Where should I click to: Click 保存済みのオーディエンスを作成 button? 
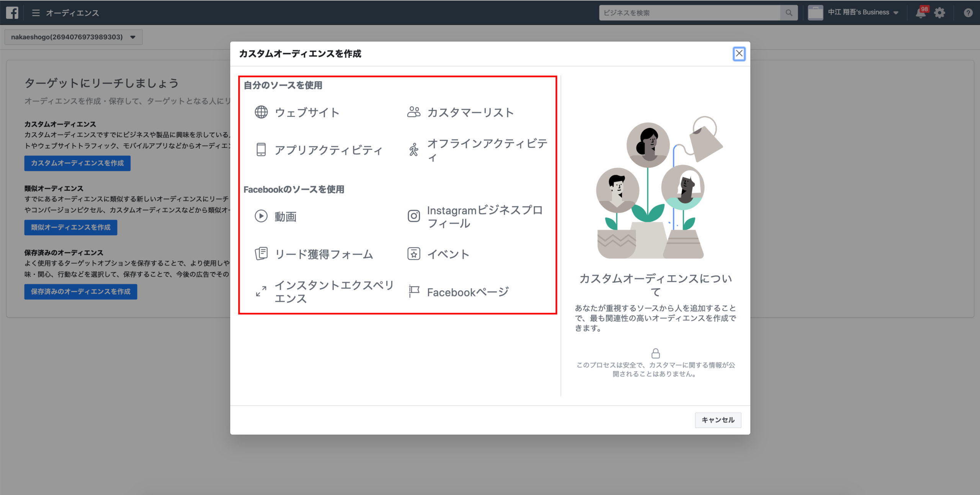click(x=81, y=292)
